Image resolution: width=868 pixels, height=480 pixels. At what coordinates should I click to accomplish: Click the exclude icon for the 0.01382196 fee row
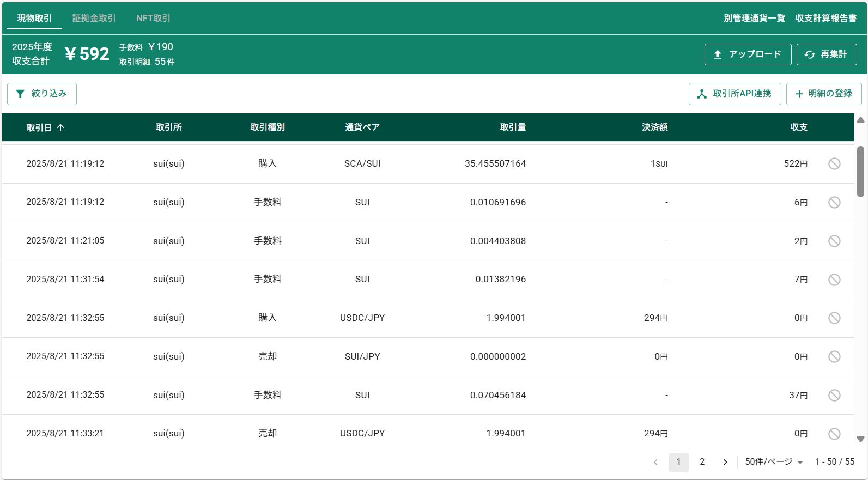(x=834, y=280)
